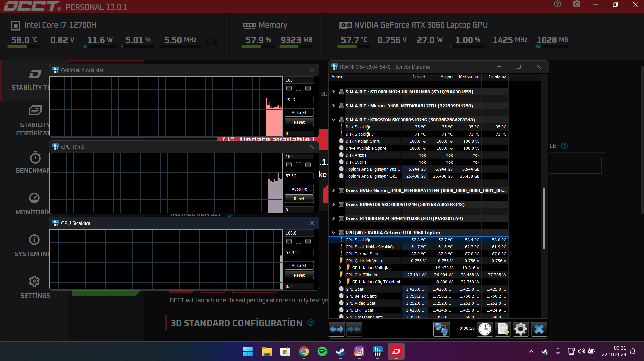Open Steam from taskbar
This screenshot has width=644, height=361.
point(341,351)
